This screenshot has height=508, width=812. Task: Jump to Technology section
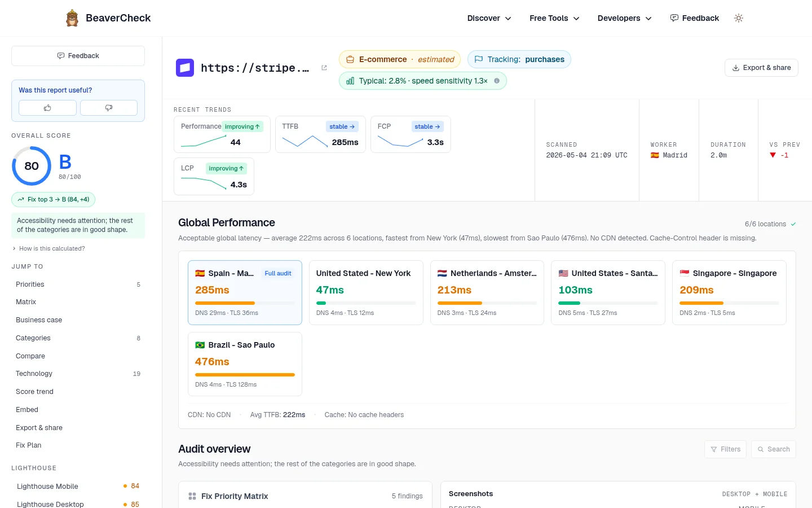click(78, 374)
